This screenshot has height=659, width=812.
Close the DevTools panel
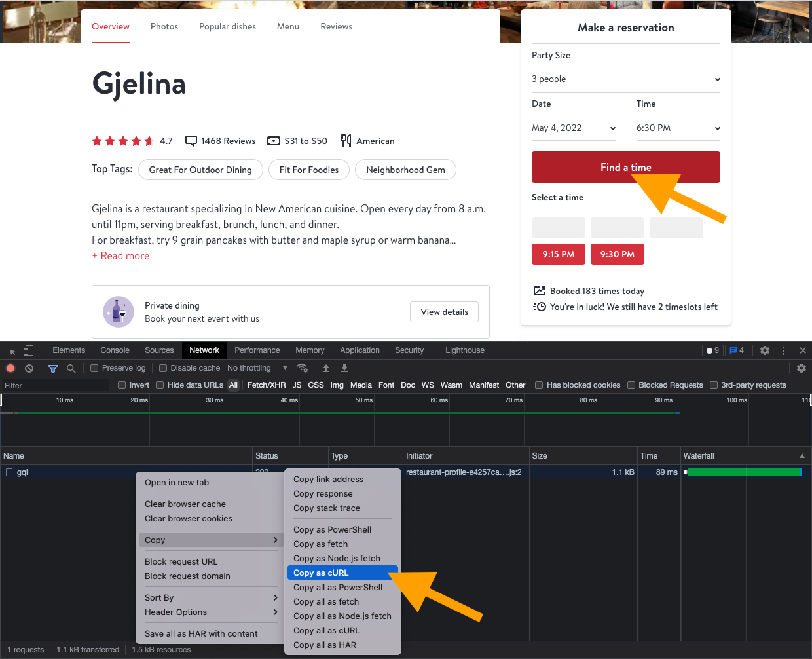(802, 350)
